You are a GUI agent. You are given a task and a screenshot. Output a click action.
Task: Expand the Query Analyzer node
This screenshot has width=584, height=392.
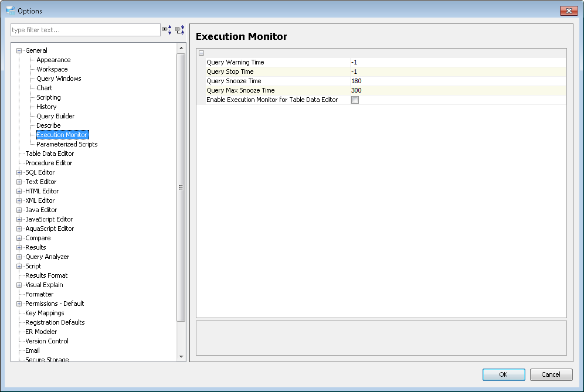[19, 257]
